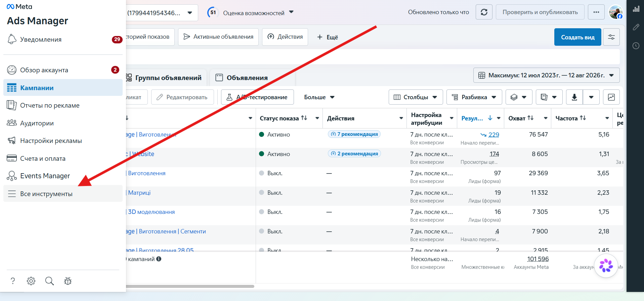Click the 229 results value link
644x301 pixels.
coord(494,135)
